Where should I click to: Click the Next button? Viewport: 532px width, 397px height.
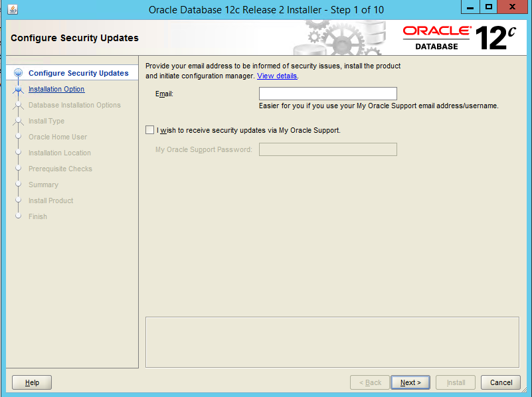point(410,382)
